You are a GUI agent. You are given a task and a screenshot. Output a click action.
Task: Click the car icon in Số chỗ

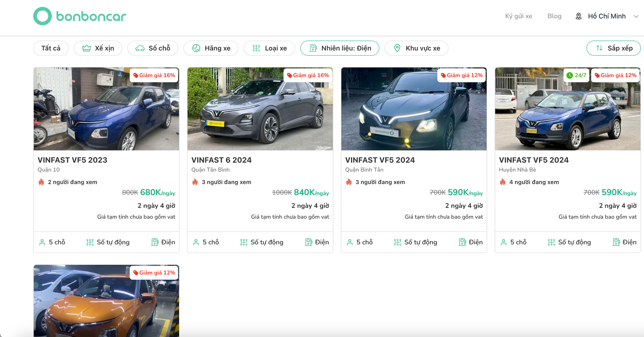pos(140,48)
